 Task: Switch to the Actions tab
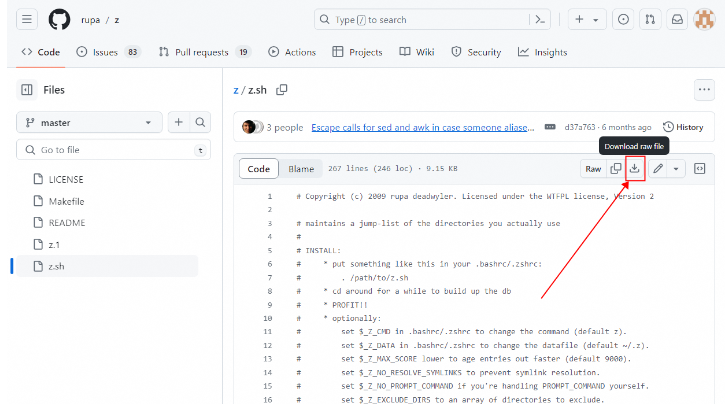[x=292, y=52]
